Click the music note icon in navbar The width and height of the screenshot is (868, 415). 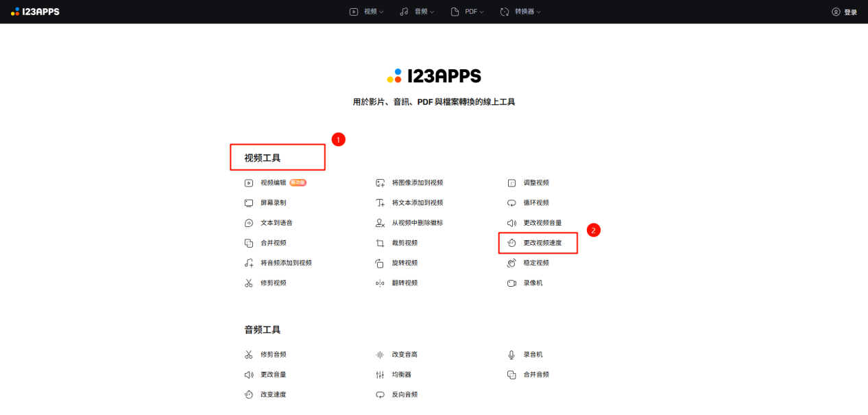[404, 12]
